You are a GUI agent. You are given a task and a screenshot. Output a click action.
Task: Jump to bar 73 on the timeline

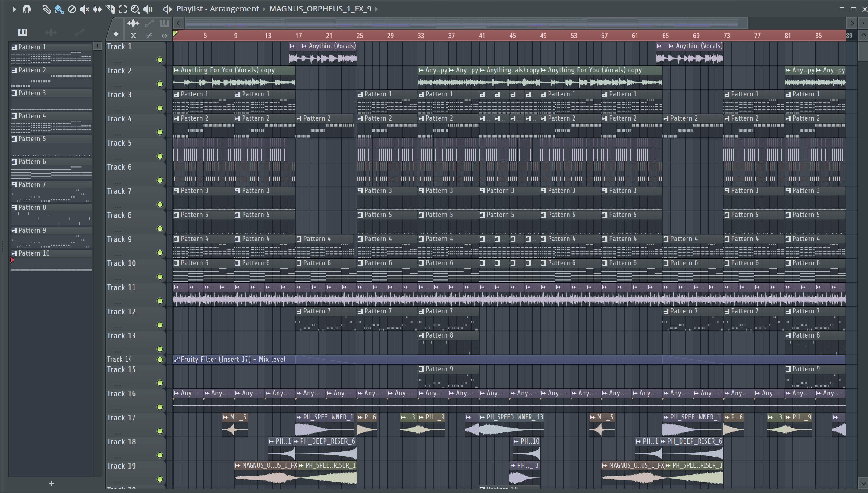[726, 36]
